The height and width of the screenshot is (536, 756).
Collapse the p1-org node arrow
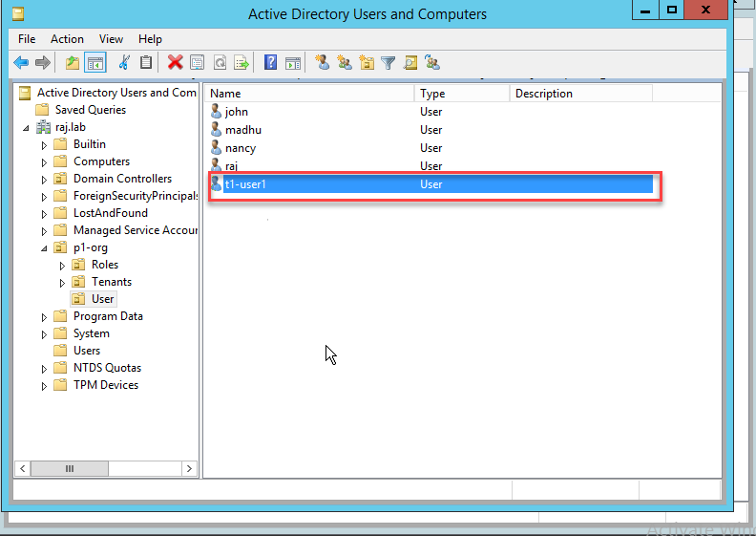point(44,248)
